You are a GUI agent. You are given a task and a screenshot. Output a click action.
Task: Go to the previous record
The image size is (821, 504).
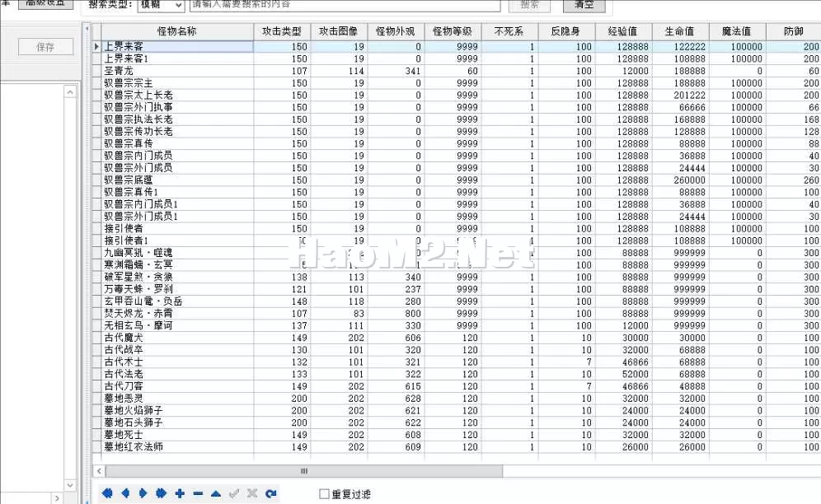click(125, 493)
